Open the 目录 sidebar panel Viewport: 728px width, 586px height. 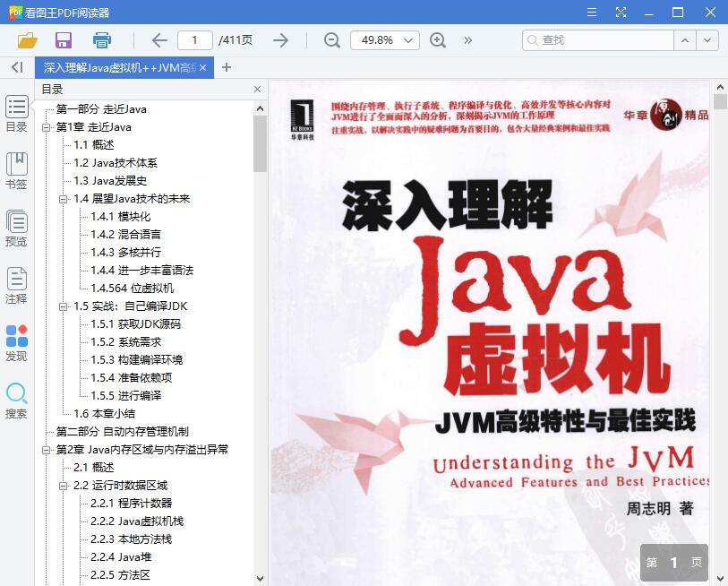point(17,114)
